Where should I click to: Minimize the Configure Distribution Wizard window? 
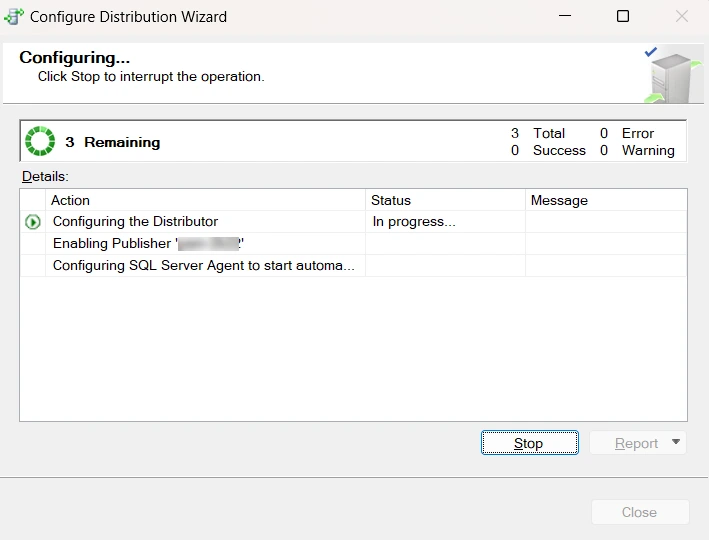[565, 16]
